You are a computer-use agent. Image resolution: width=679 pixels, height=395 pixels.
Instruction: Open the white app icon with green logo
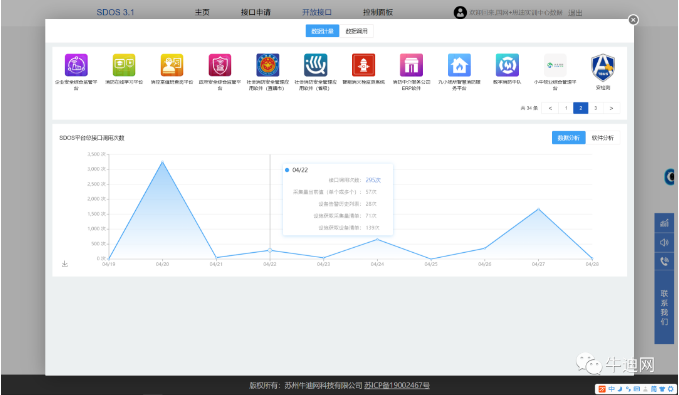[555, 65]
